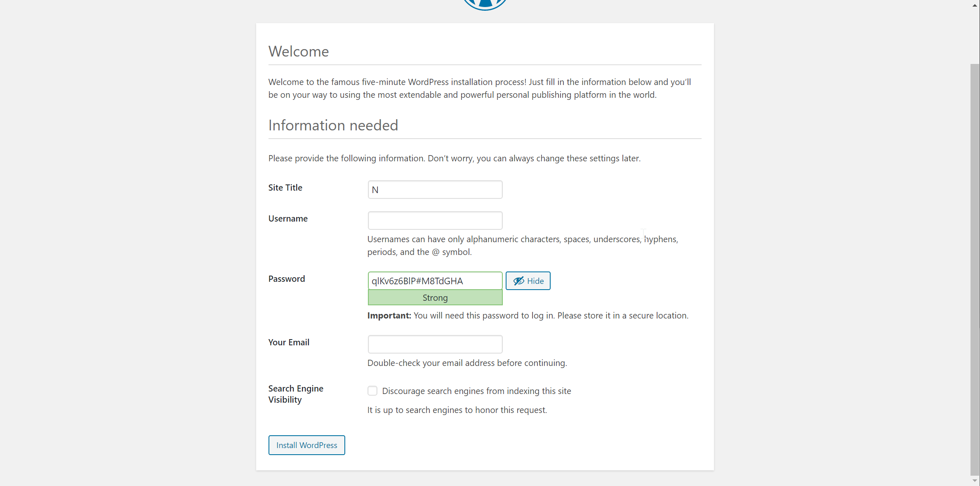Click the Site Title label
This screenshot has height=486, width=980.
point(285,188)
